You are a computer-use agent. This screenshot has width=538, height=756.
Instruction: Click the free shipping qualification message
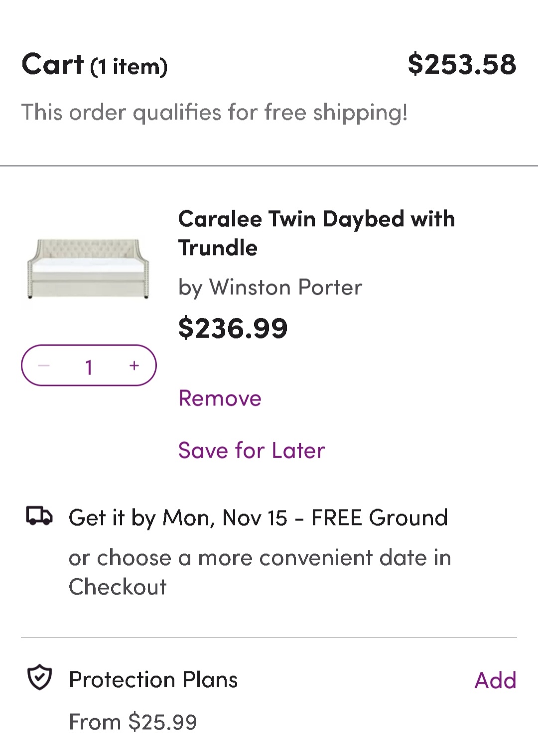coord(214,113)
